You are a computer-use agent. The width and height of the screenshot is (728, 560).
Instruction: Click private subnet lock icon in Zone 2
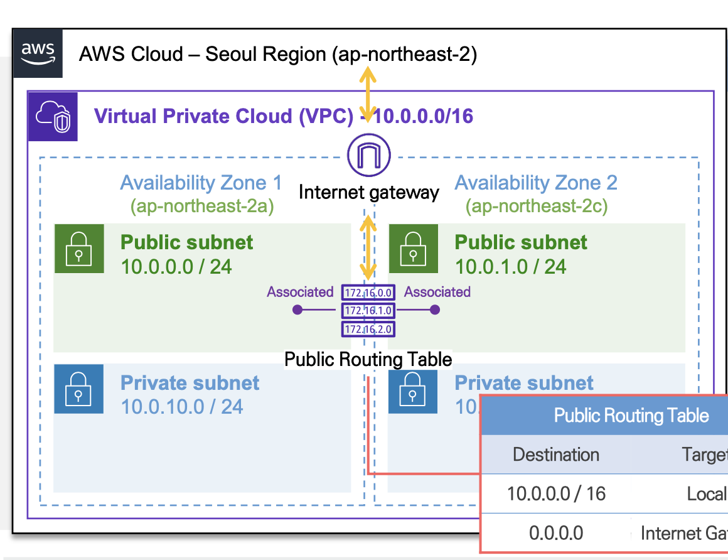(x=413, y=389)
